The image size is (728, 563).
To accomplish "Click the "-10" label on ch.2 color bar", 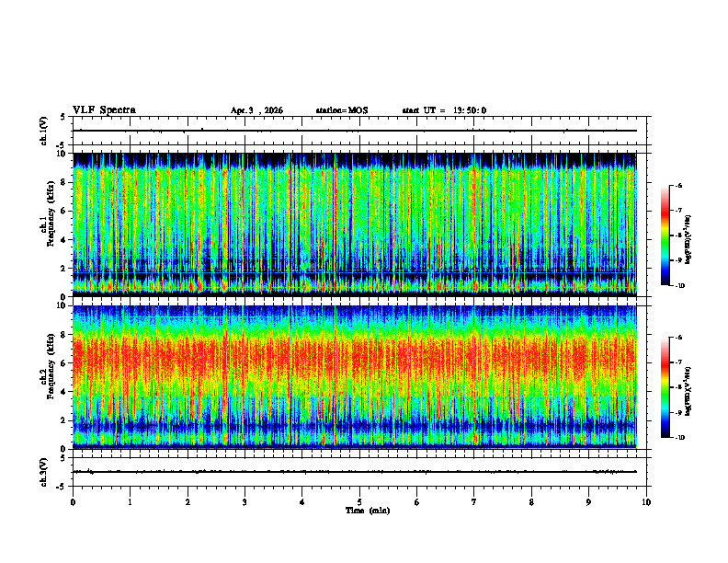I will pos(679,438).
